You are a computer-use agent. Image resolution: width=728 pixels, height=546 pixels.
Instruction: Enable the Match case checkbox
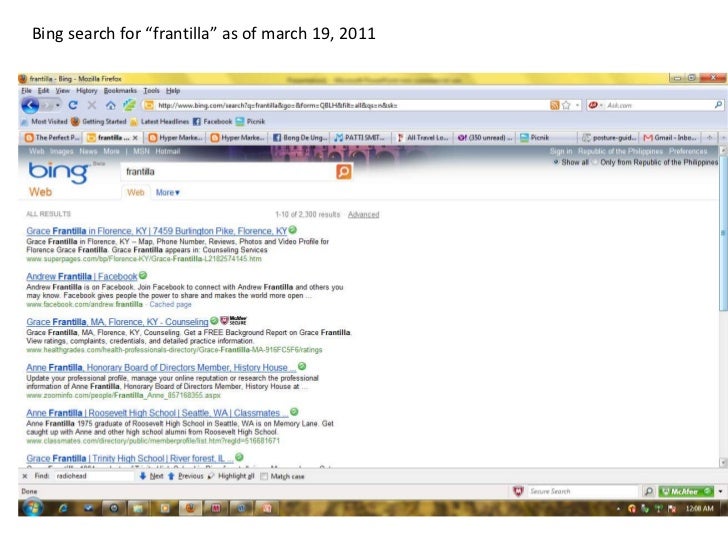pos(264,476)
